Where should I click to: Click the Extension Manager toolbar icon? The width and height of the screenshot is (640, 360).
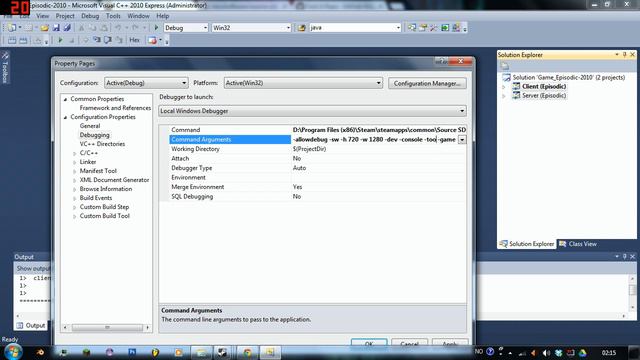pyautogui.click(x=456, y=28)
